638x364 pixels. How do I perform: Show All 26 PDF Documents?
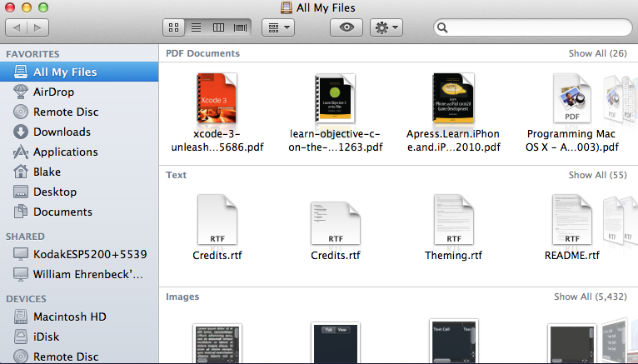click(598, 53)
